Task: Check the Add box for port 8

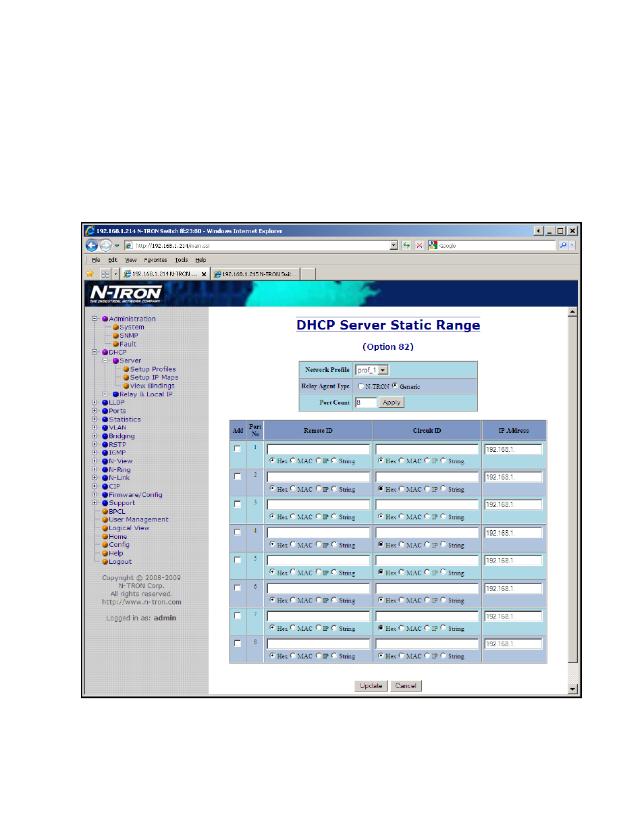Action: click(x=238, y=644)
